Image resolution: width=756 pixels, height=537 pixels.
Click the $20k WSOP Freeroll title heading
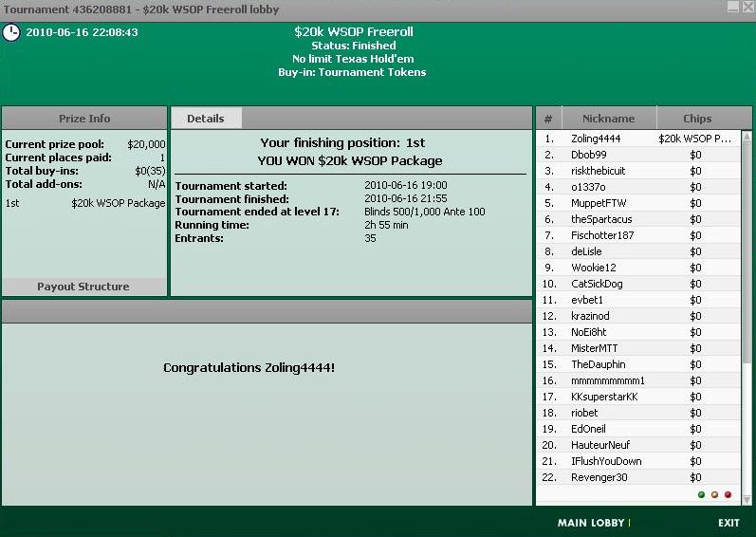(x=354, y=32)
